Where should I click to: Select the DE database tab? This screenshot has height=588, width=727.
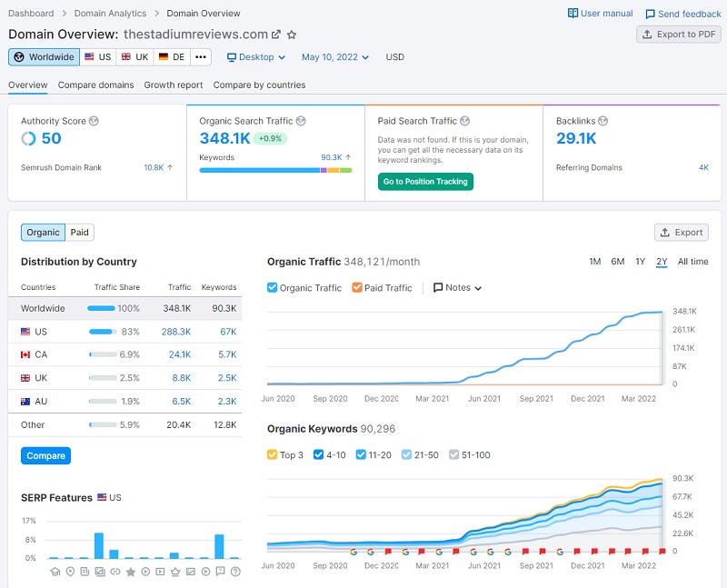pyautogui.click(x=172, y=57)
